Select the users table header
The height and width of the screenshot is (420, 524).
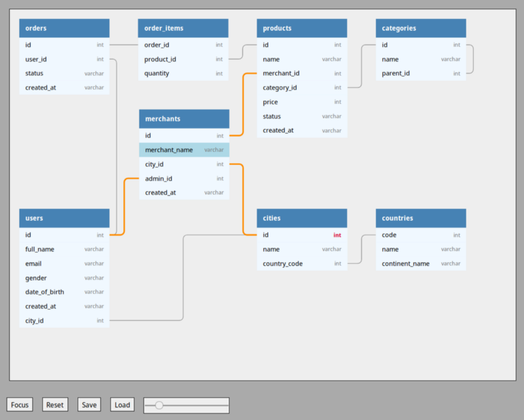(64, 218)
